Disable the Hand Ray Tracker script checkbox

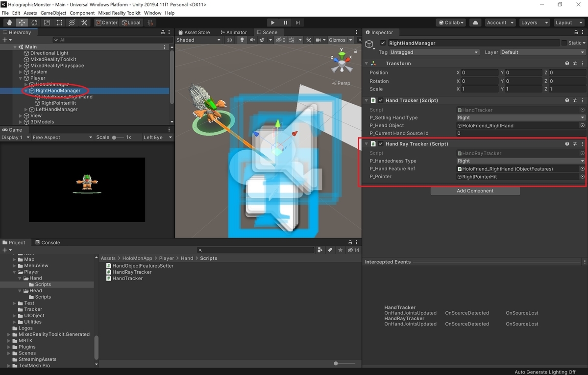tap(381, 144)
